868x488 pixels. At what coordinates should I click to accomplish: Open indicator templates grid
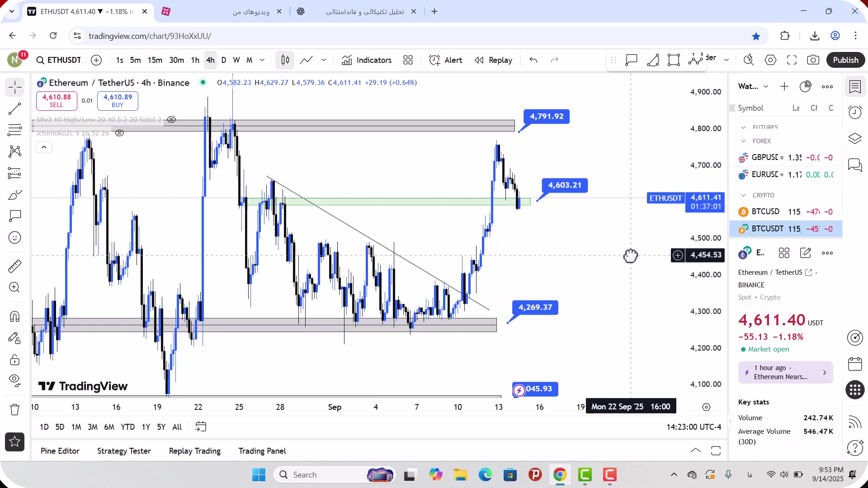click(x=408, y=60)
